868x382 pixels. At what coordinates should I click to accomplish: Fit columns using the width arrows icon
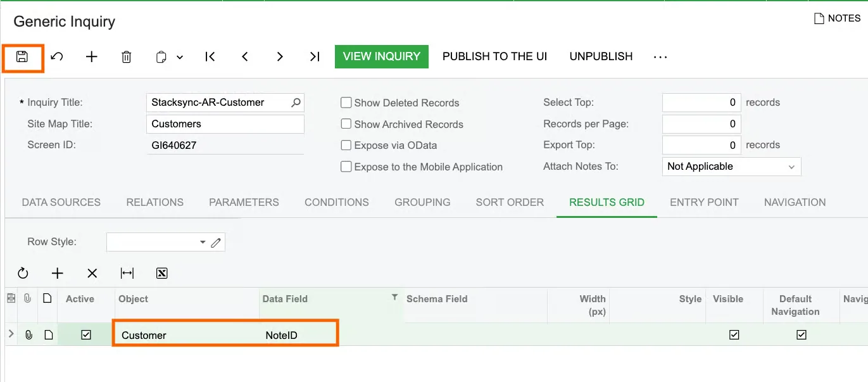(127, 273)
